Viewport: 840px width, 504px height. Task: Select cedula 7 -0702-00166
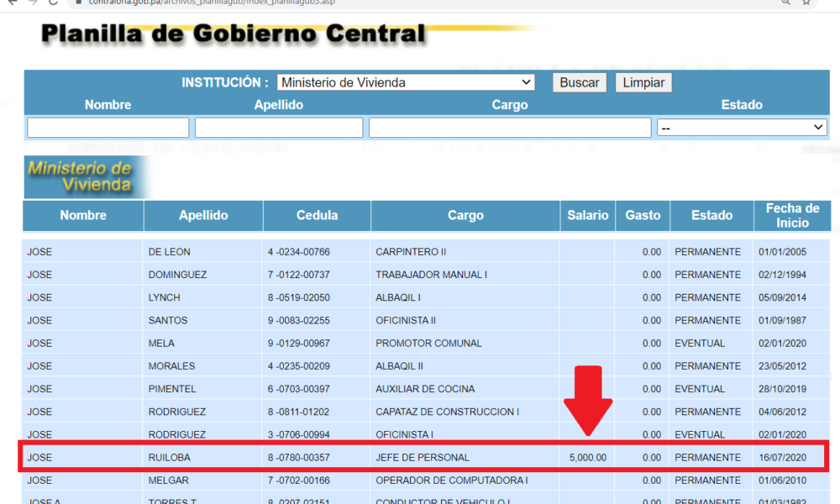coord(299,480)
